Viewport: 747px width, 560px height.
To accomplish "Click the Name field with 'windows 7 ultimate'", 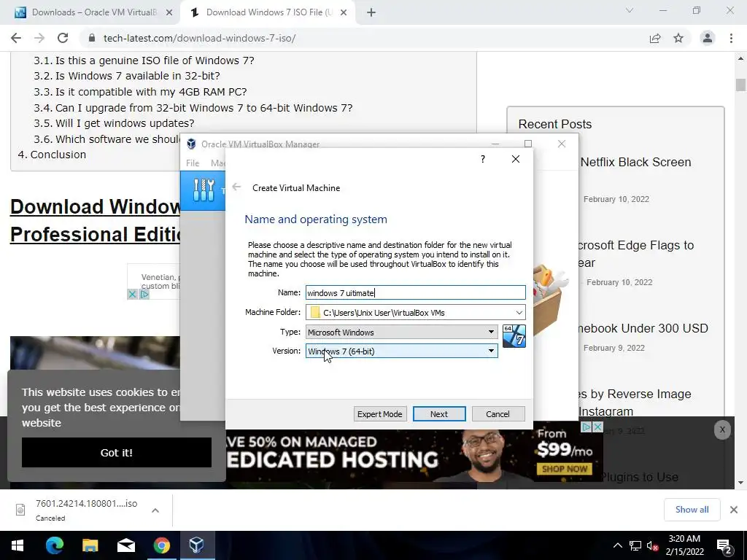I will [x=415, y=292].
